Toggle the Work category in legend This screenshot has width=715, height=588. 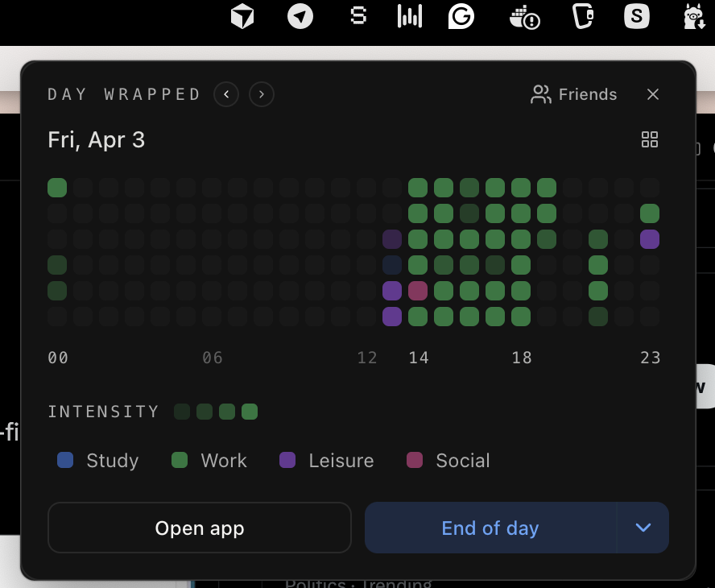point(209,460)
